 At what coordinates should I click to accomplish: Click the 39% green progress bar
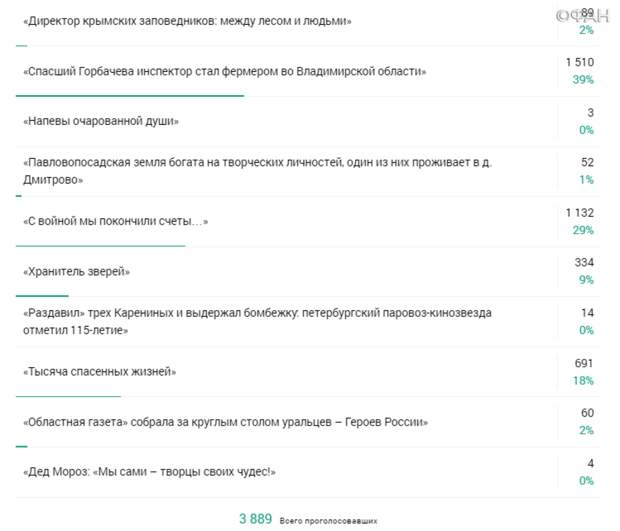pos(130,96)
